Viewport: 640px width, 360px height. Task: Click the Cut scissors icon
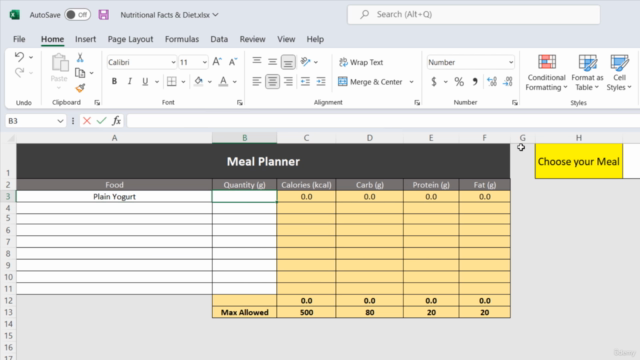coord(80,58)
